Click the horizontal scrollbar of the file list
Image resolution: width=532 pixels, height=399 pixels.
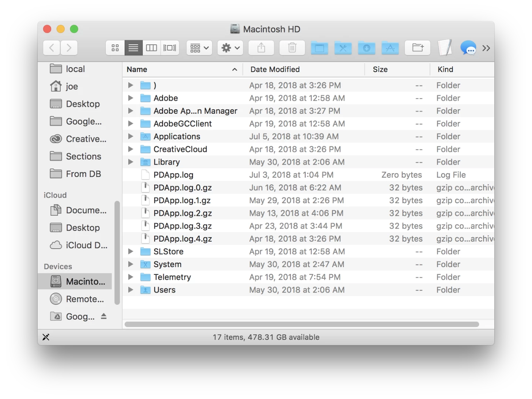tap(302, 324)
